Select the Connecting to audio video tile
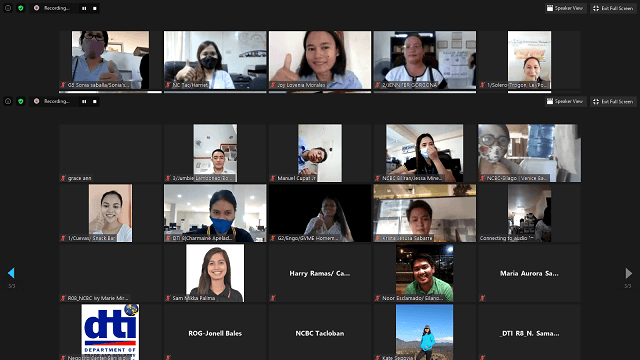The height and width of the screenshot is (360, 640). pyautogui.click(x=529, y=213)
